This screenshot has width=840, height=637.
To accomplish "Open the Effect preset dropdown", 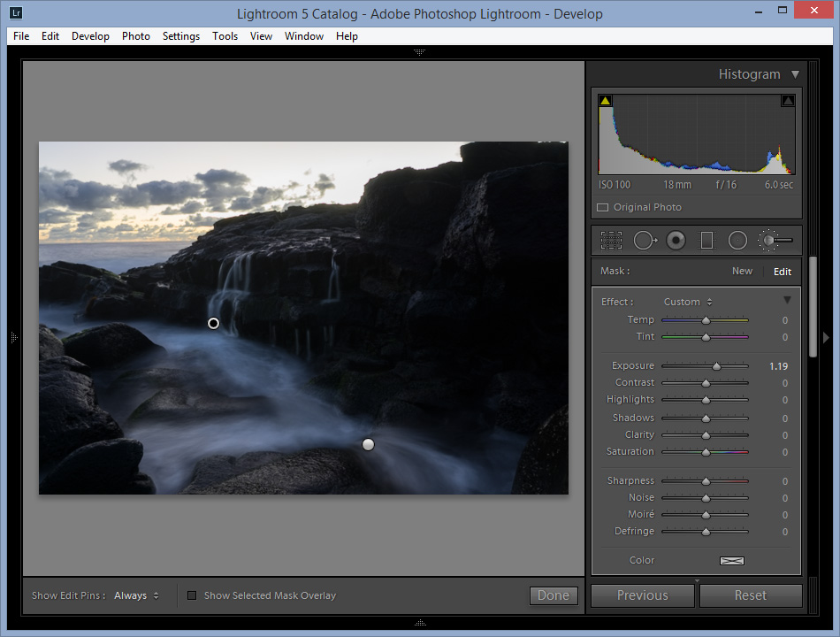I will pos(688,302).
